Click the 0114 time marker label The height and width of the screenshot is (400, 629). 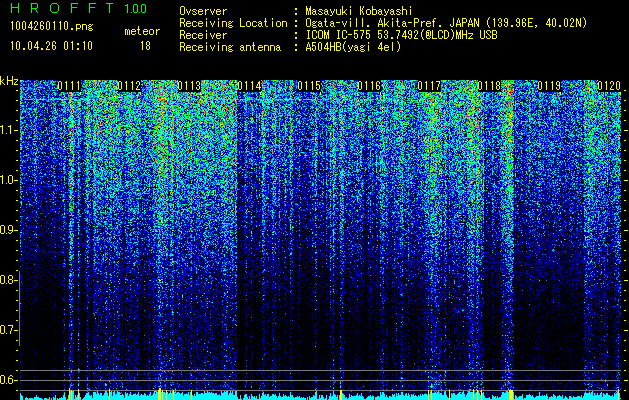pyautogui.click(x=249, y=86)
